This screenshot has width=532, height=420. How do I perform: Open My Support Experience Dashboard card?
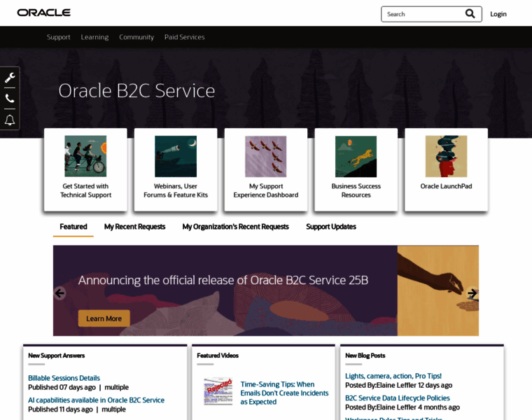pos(266,169)
